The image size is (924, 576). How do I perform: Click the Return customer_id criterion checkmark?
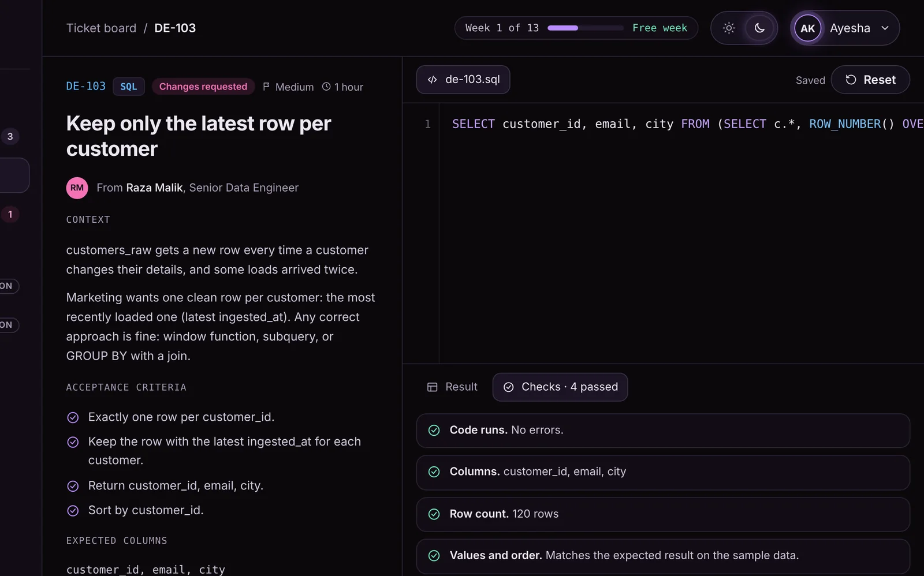coord(73,486)
